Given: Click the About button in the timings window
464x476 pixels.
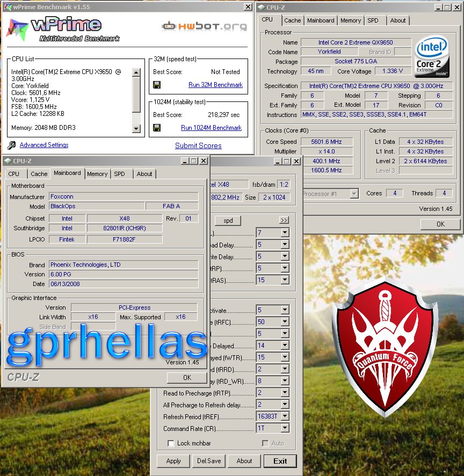Looking at the screenshot, I should tap(244, 461).
